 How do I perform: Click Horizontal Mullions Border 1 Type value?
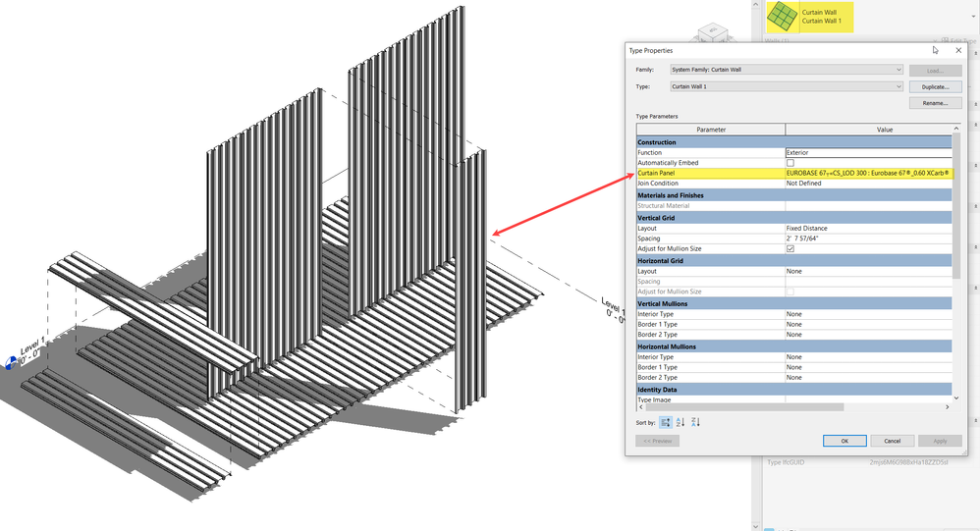[869, 367]
